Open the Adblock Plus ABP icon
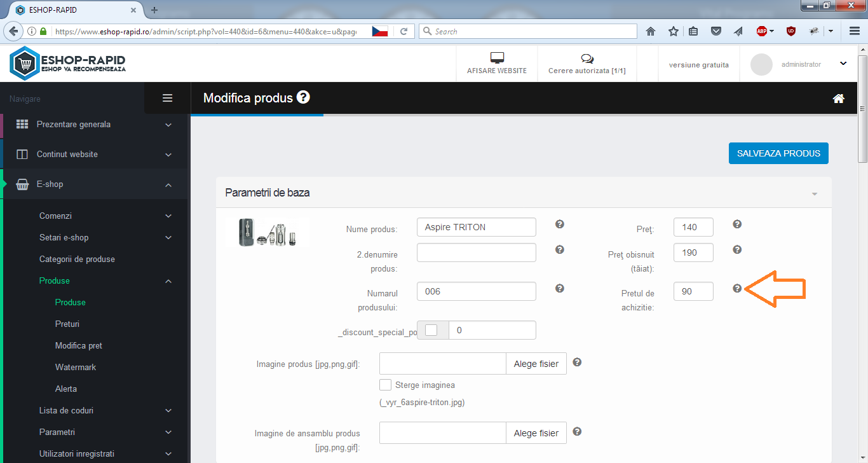The image size is (868, 463). (761, 31)
